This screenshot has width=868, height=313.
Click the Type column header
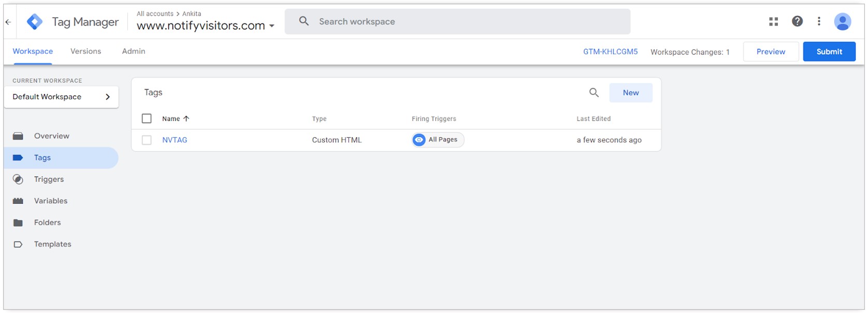point(319,119)
